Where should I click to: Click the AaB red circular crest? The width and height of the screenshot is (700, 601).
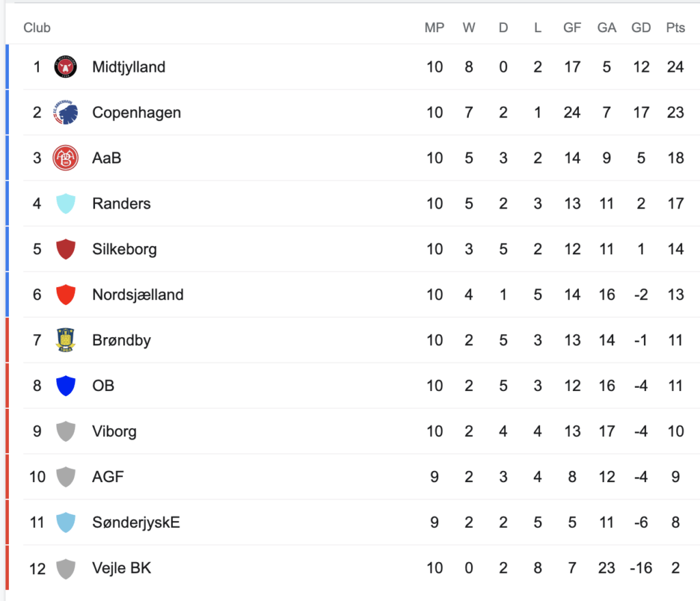[66, 158]
